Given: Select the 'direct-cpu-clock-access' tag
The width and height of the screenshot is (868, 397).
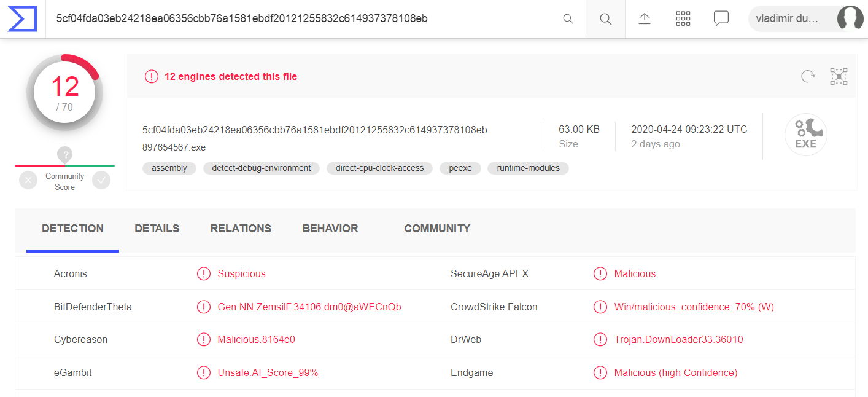Looking at the screenshot, I should click(x=379, y=168).
